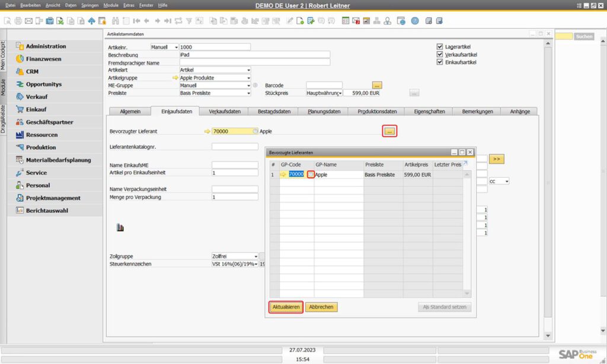Click the Lock Screen toolbar icon
The width and height of the screenshot is (607, 364).
102,21
